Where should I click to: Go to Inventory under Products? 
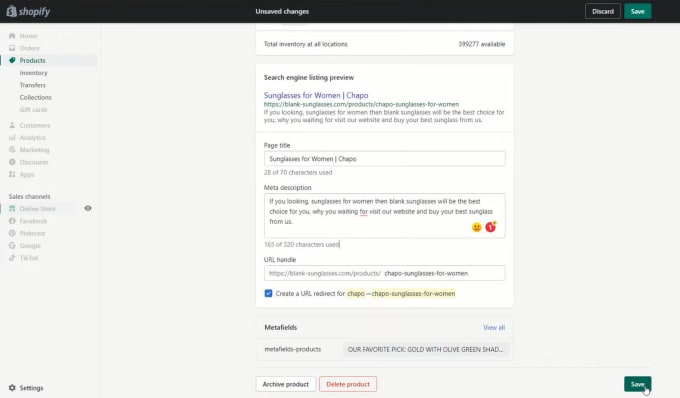(x=33, y=73)
